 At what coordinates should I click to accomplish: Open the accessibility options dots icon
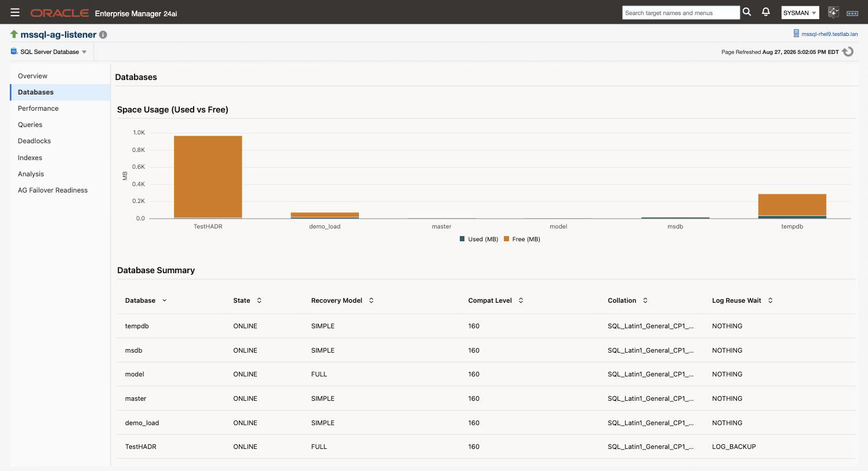pos(852,13)
